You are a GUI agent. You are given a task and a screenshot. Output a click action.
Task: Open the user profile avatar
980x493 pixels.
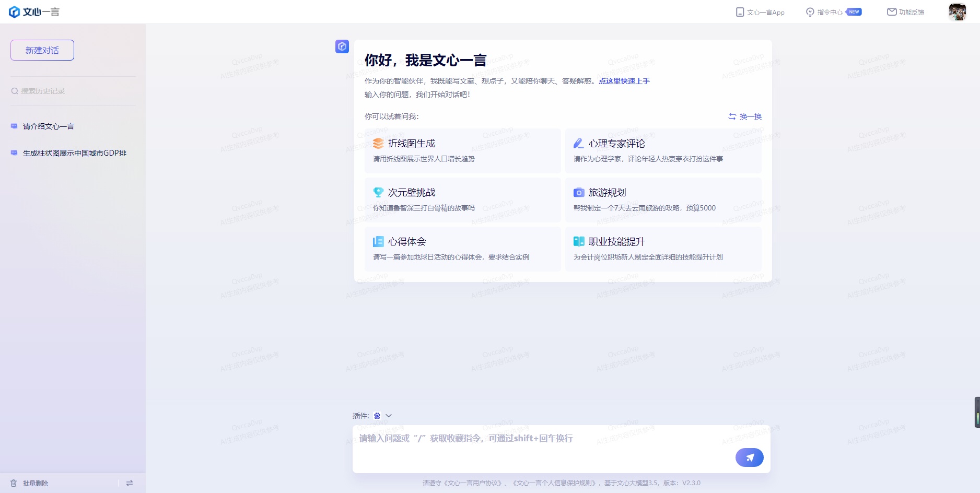point(957,12)
